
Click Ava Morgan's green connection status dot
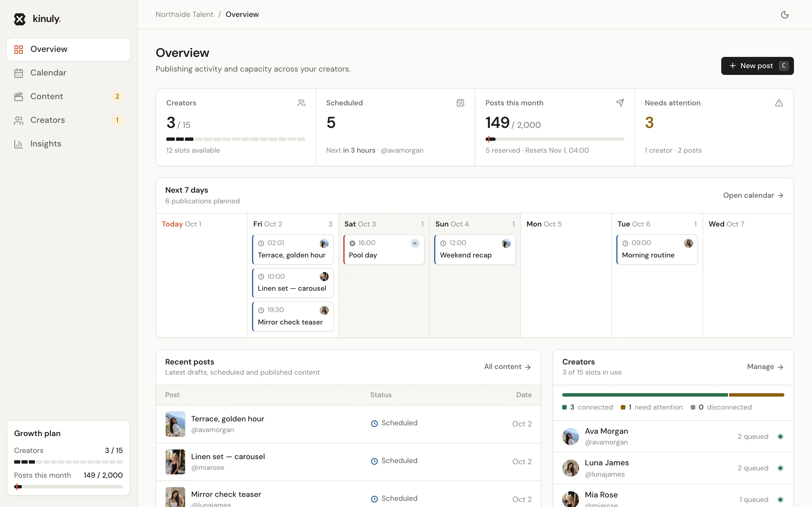tap(780, 437)
